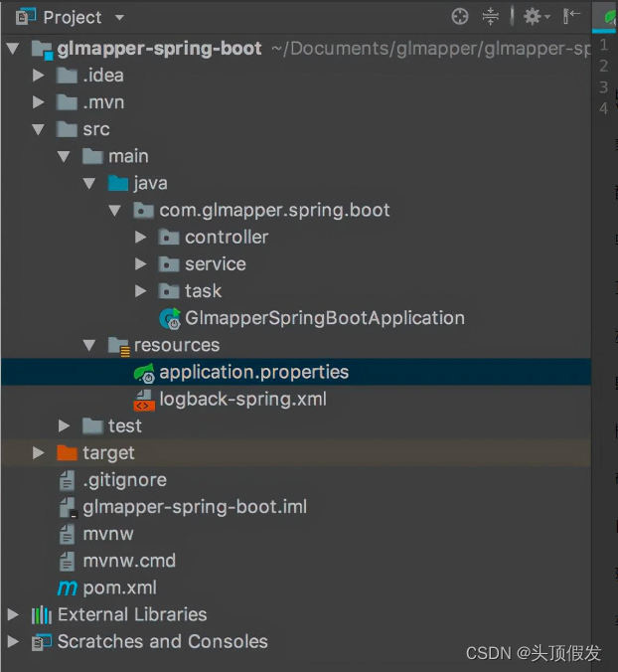This screenshot has height=672, width=618.
Task: Collapse the resources folder arrow
Action: [89, 345]
